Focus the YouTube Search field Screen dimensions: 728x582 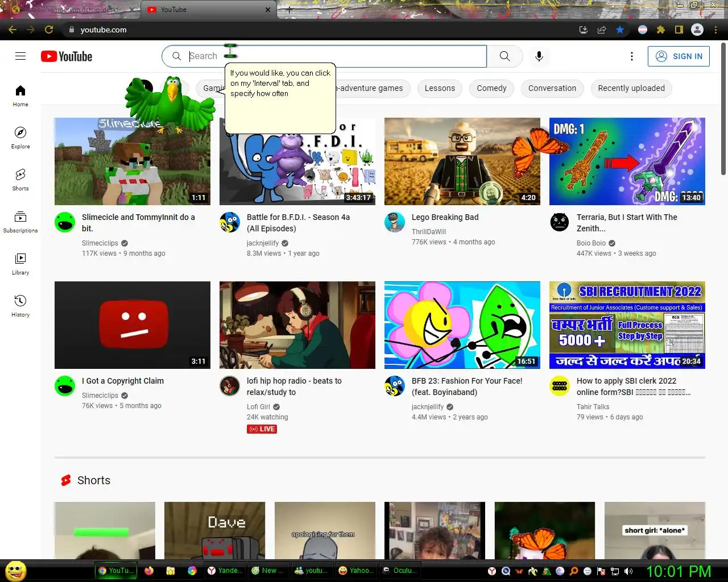(x=324, y=56)
